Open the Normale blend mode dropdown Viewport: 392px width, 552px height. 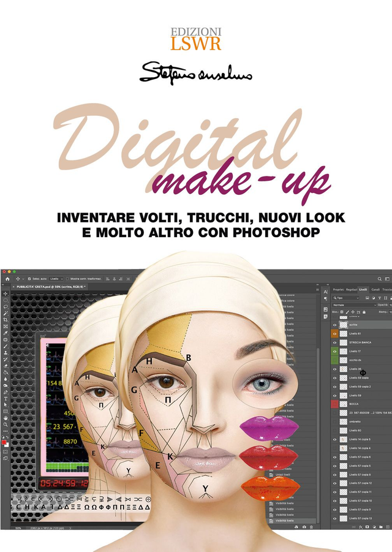click(354, 304)
